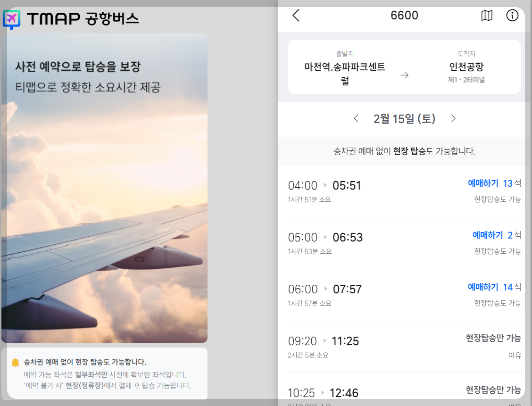Click the 1시간 57분 소요 duration text
This screenshot has height=406, width=532.
(309, 304)
